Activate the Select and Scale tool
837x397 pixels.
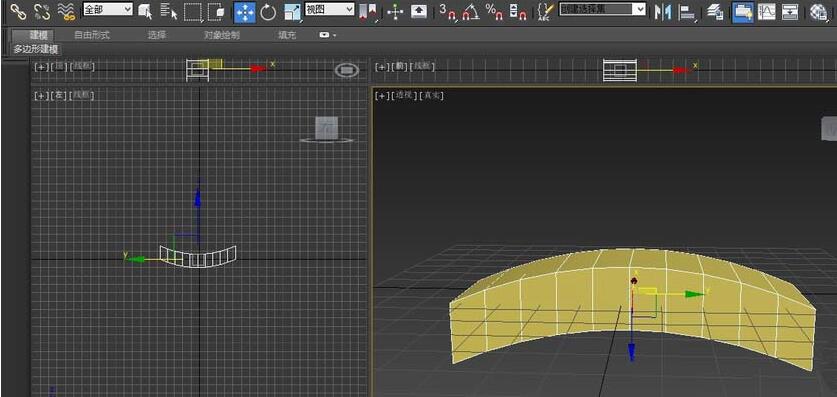click(293, 12)
